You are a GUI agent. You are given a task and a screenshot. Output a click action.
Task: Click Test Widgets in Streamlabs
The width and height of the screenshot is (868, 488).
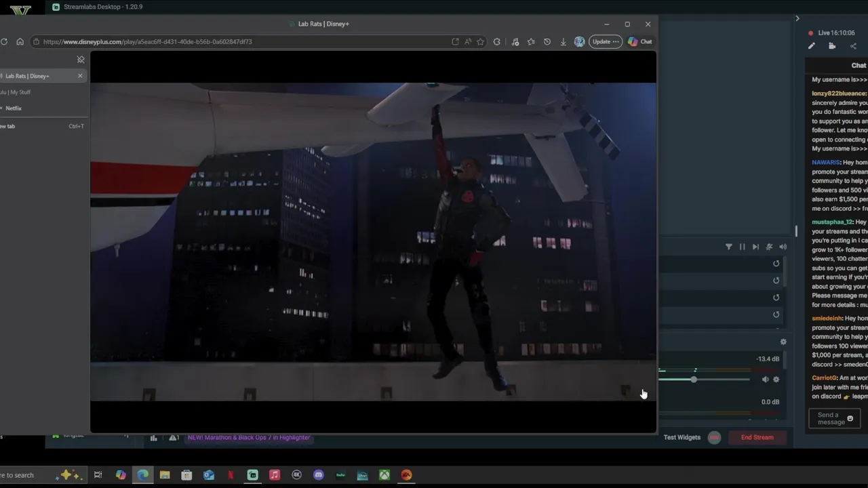(x=682, y=437)
